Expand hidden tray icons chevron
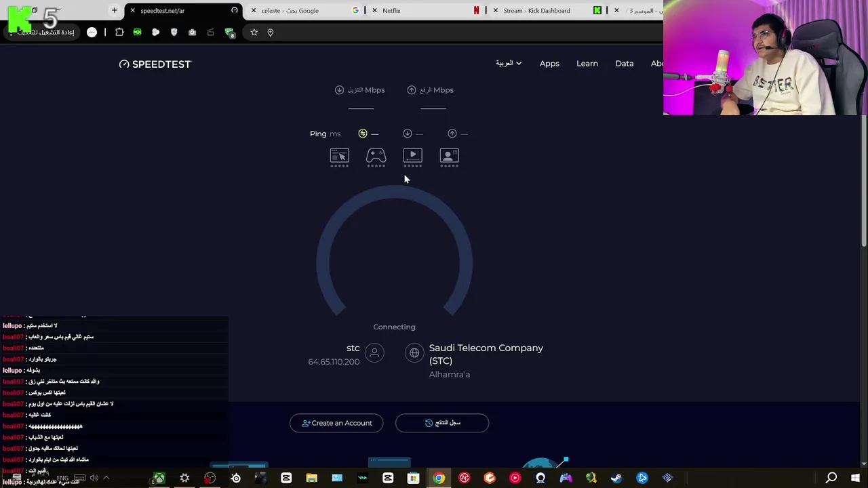This screenshot has width=868, height=488. tap(106, 478)
